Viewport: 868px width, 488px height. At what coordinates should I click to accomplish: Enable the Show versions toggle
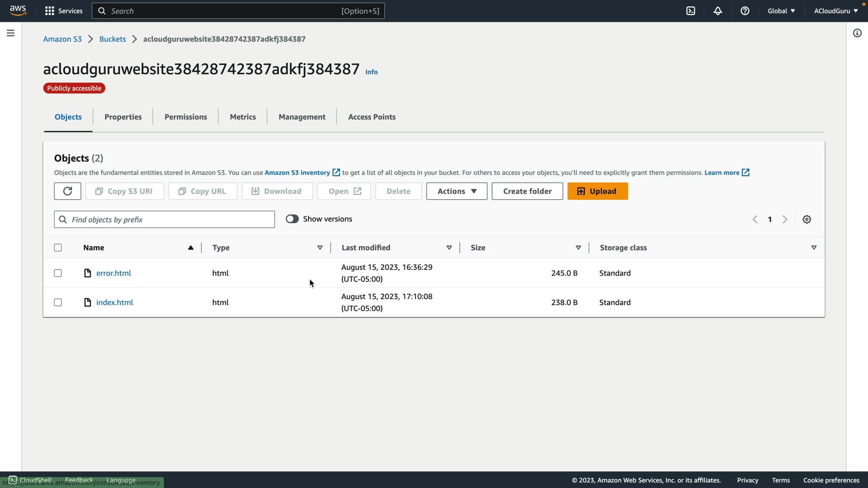(x=292, y=219)
